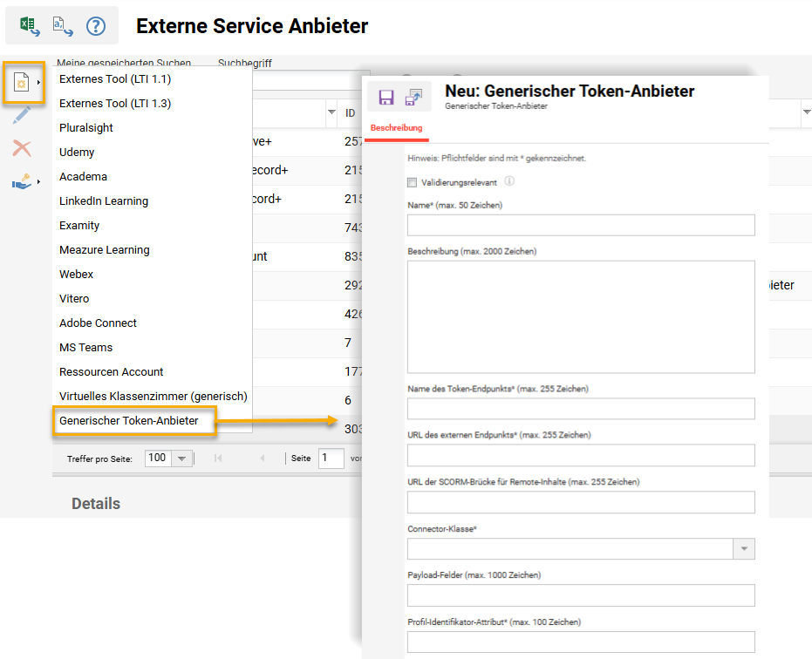Choose LinkedIn Learning from the menu
Image resolution: width=812 pixels, height=659 pixels.
coord(104,201)
